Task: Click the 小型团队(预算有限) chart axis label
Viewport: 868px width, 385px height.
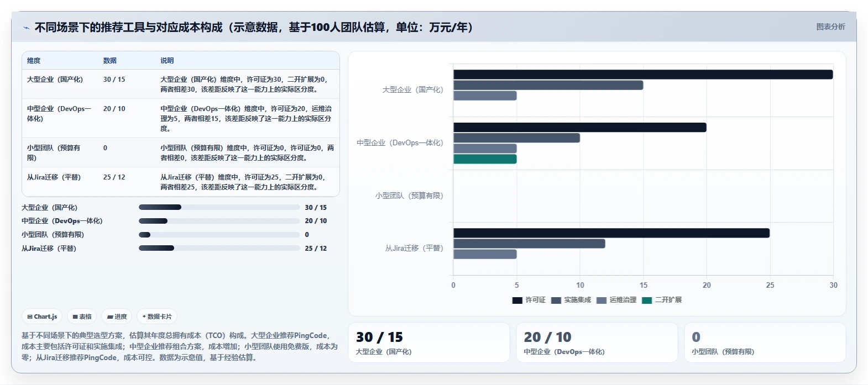Action: 409,196
